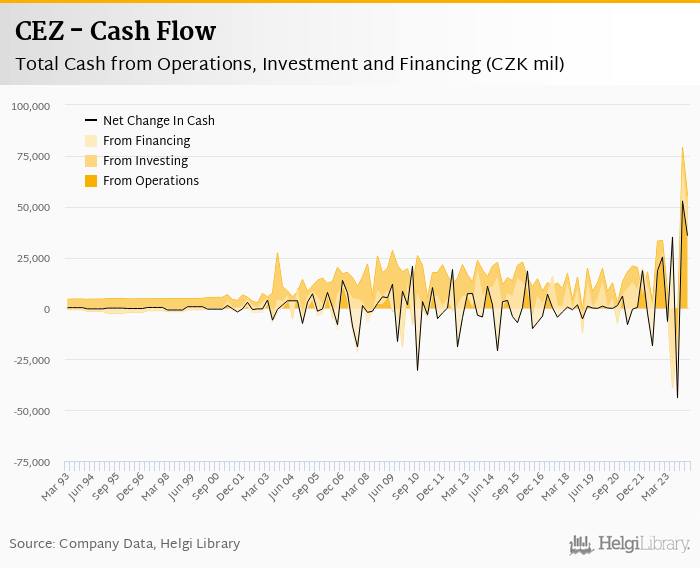Click the 0 value on y-axis
This screenshot has height=568, width=700.
[47, 309]
